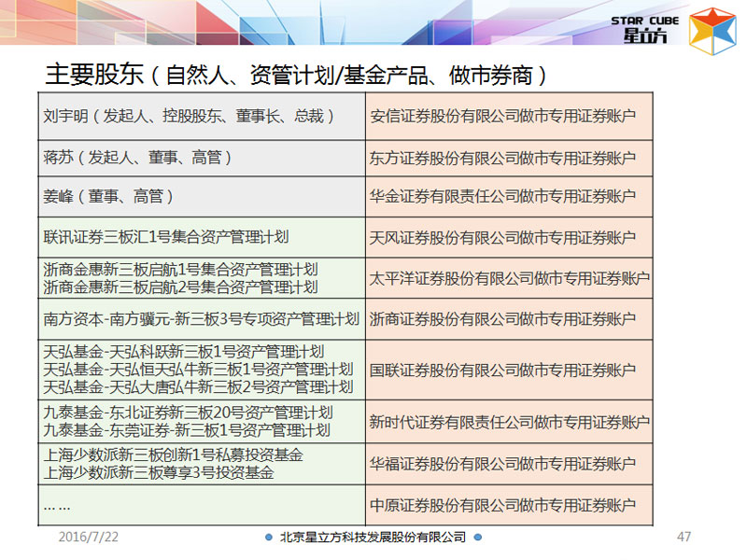Select the 天弘基金-天弘大唐弘牛新三板2号 line
Viewport: 747px width, 560px height.
coord(198,386)
